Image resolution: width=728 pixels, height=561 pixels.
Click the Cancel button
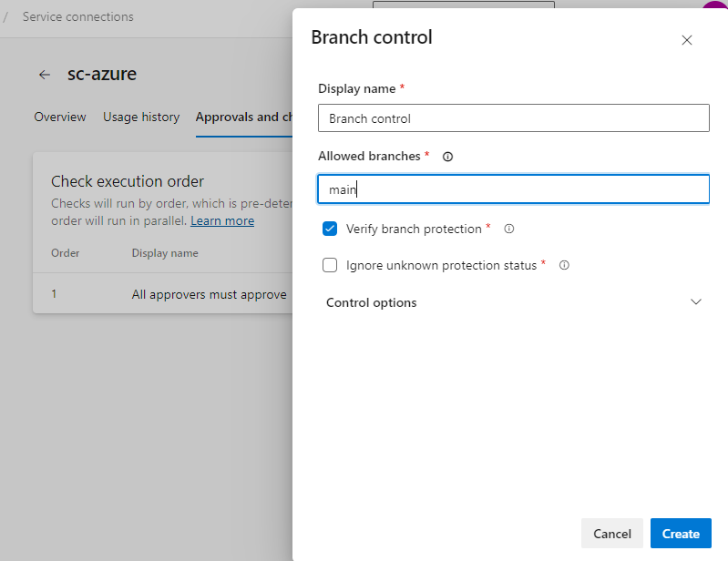pyautogui.click(x=612, y=534)
